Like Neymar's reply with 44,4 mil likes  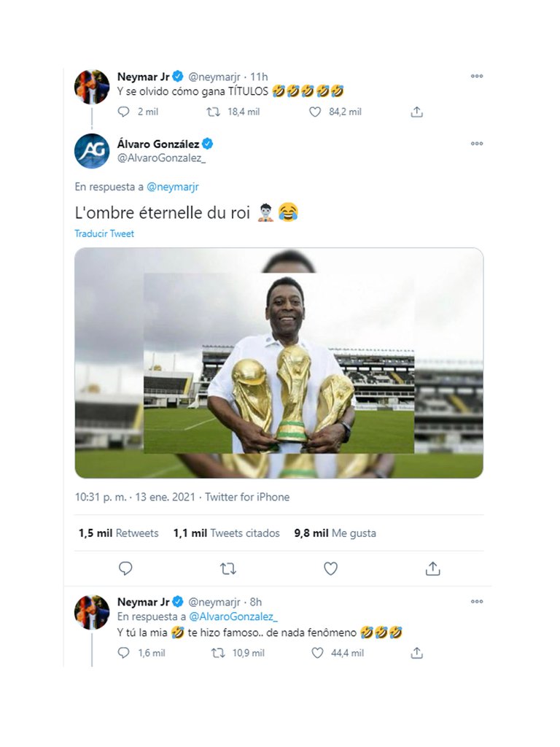click(x=317, y=653)
